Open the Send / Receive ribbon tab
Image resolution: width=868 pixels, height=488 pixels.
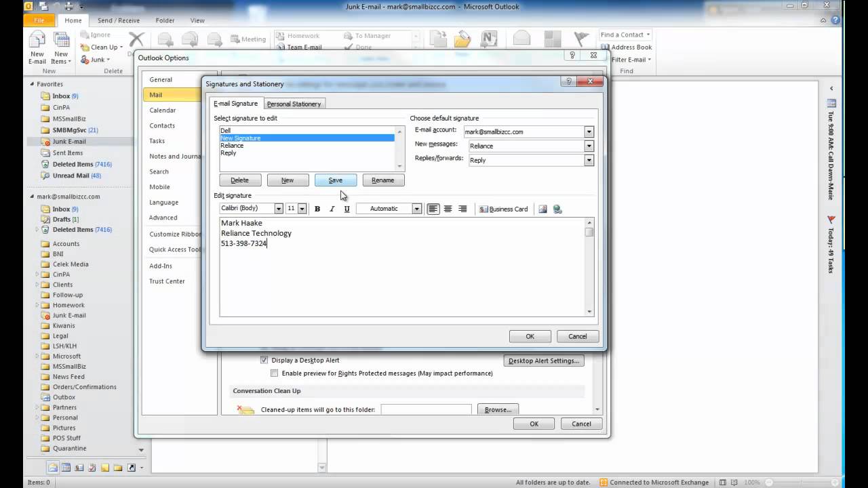click(x=118, y=20)
